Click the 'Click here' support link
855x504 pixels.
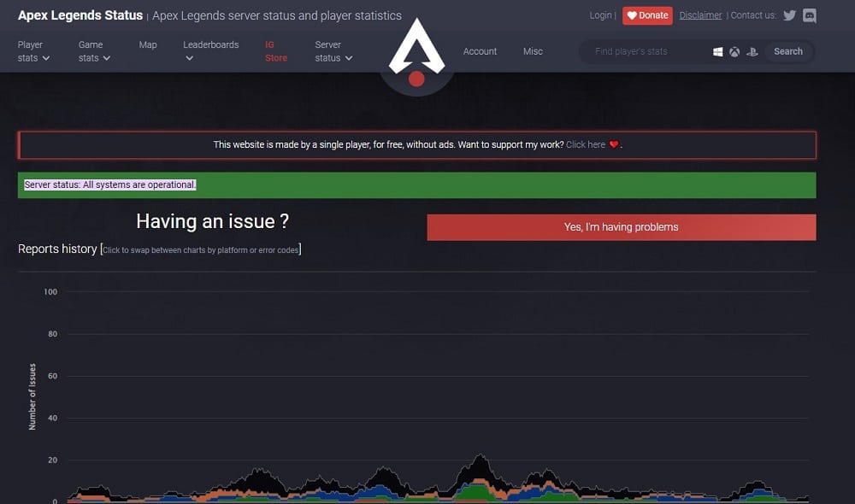[586, 144]
